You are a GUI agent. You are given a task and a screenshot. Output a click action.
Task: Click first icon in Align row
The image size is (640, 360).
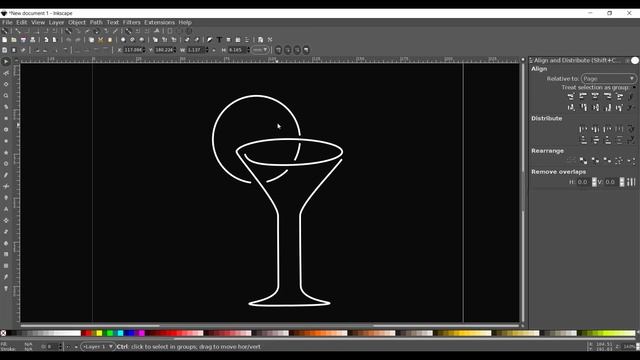[571, 96]
